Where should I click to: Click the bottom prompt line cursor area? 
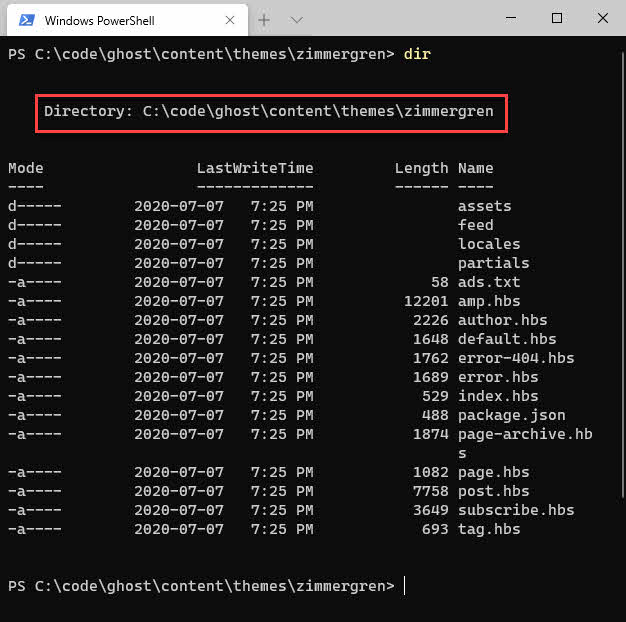coord(405,586)
